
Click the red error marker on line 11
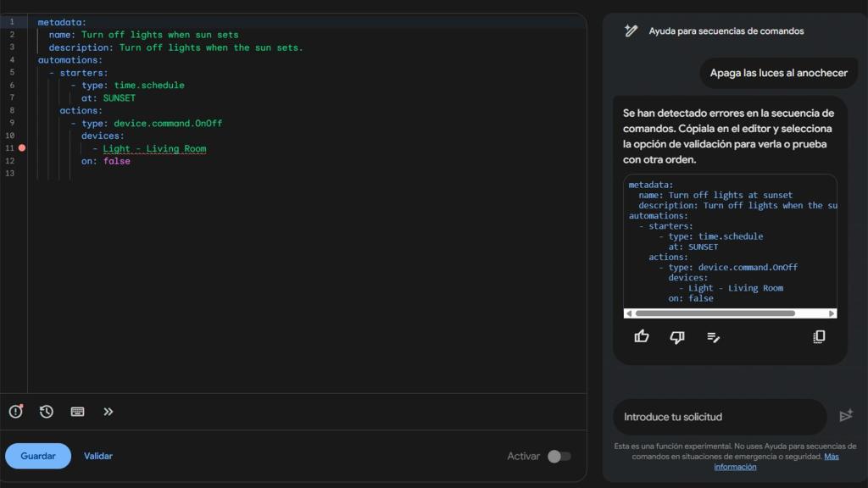22,147
